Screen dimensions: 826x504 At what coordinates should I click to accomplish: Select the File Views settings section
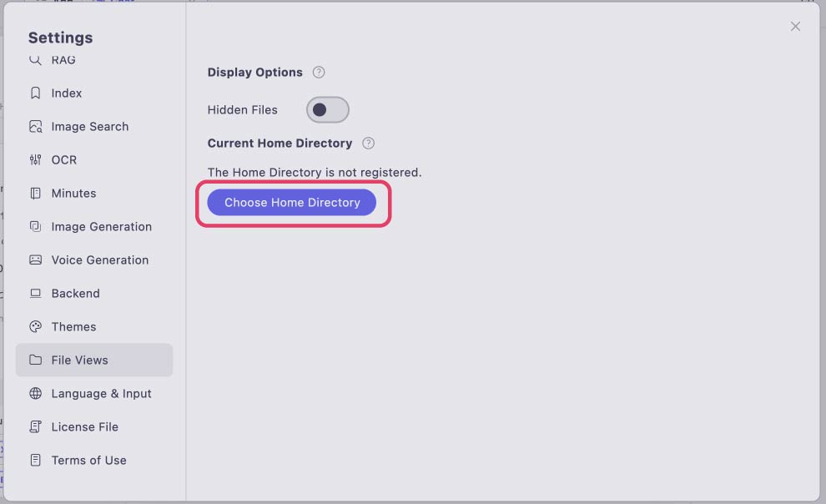(94, 360)
